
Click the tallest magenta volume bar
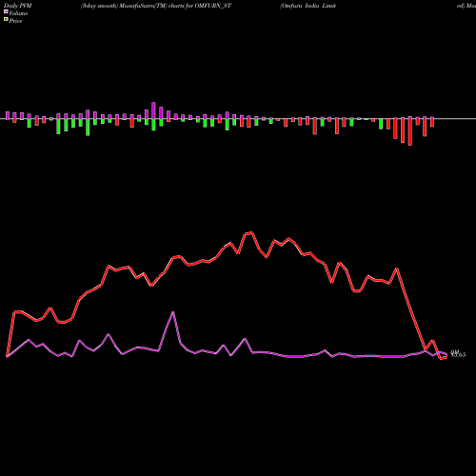(x=153, y=110)
